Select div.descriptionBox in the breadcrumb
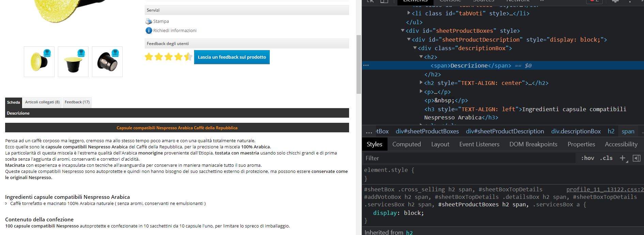Screen dimensions: 644x235 click(576, 131)
